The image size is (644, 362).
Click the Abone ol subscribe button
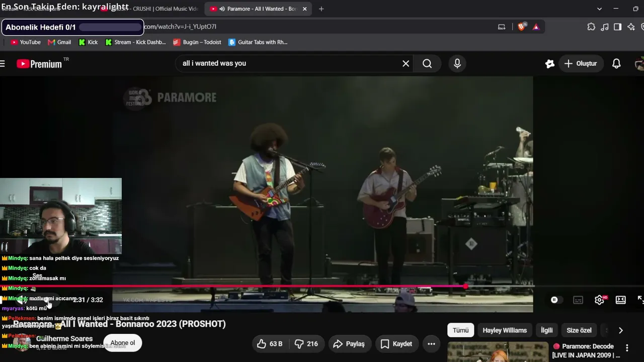click(x=123, y=343)
